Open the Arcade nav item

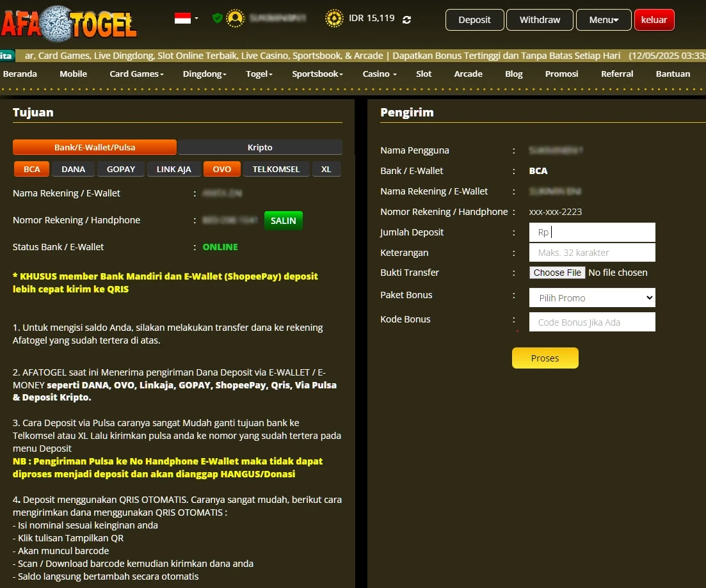coord(469,74)
